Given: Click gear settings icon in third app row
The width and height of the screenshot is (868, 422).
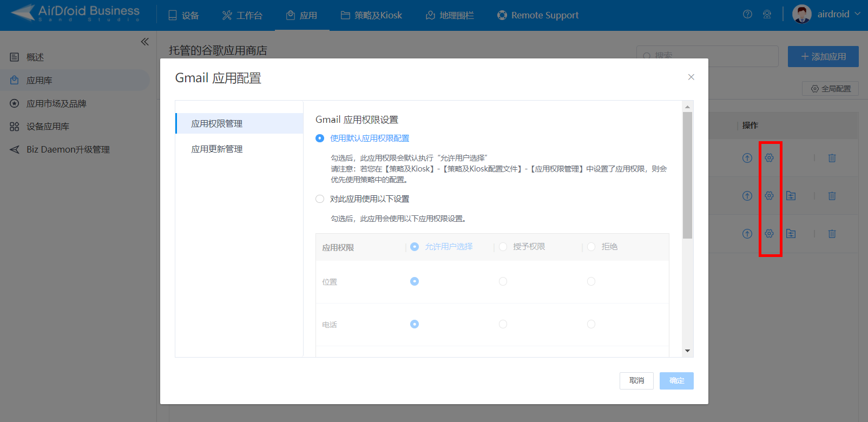Looking at the screenshot, I should pos(769,234).
